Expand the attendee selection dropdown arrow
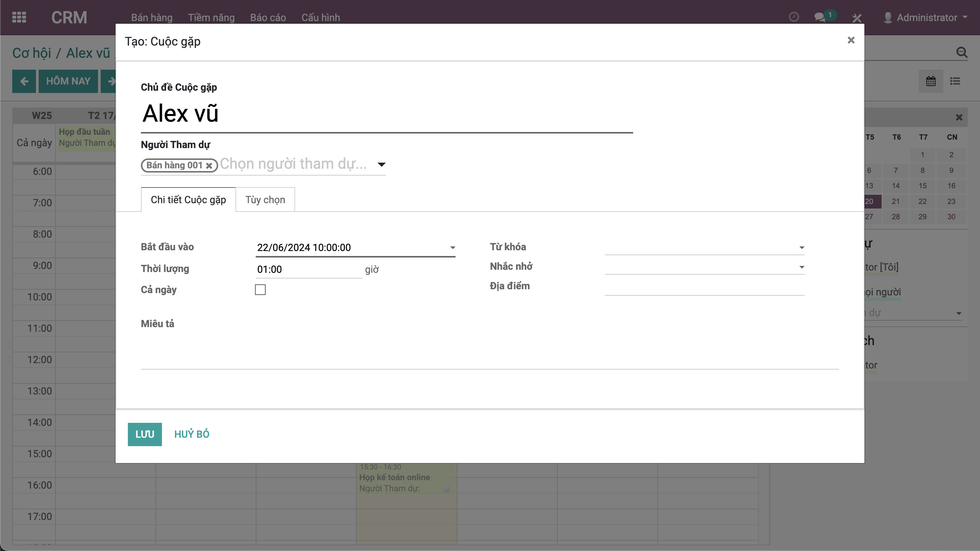Viewport: 980px width, 551px height. coord(381,165)
